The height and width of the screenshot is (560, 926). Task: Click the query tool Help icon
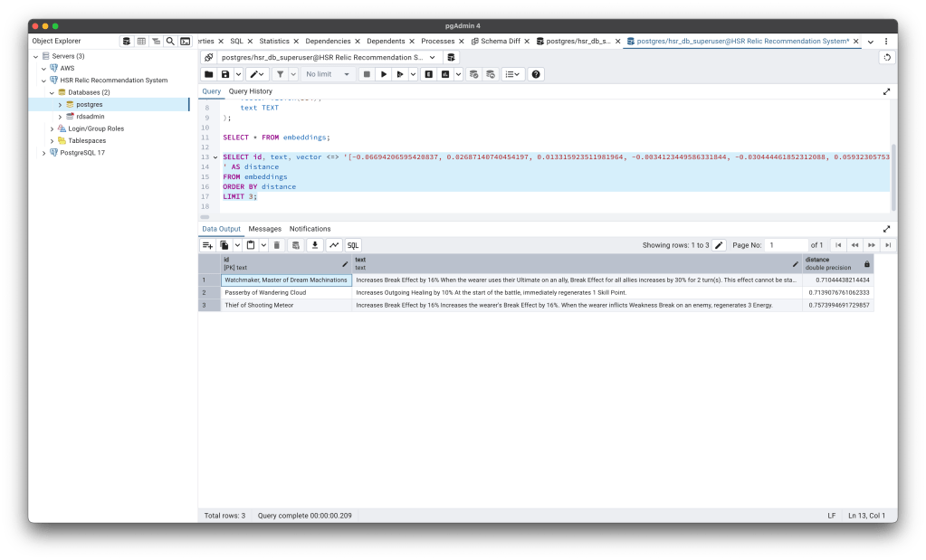[535, 74]
